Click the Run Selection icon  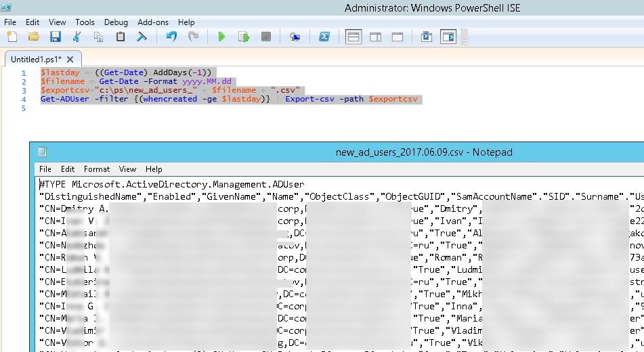point(244,37)
